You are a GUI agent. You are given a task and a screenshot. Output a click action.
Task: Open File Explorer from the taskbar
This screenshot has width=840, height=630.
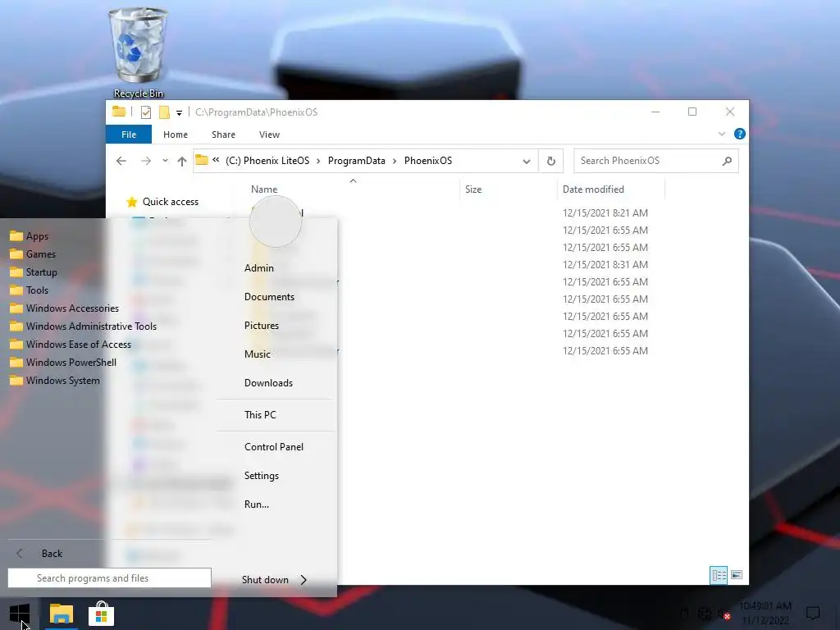[x=62, y=614]
